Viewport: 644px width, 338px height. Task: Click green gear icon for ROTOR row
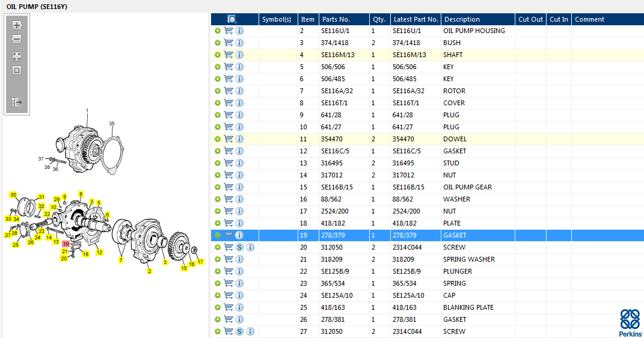218,91
